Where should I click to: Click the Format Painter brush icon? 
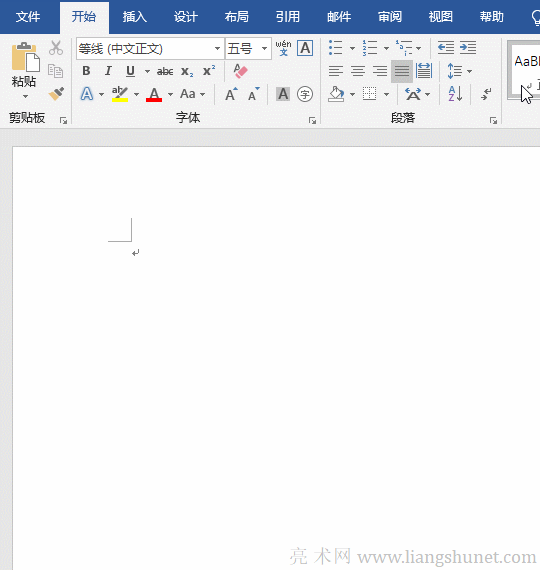coord(56,94)
